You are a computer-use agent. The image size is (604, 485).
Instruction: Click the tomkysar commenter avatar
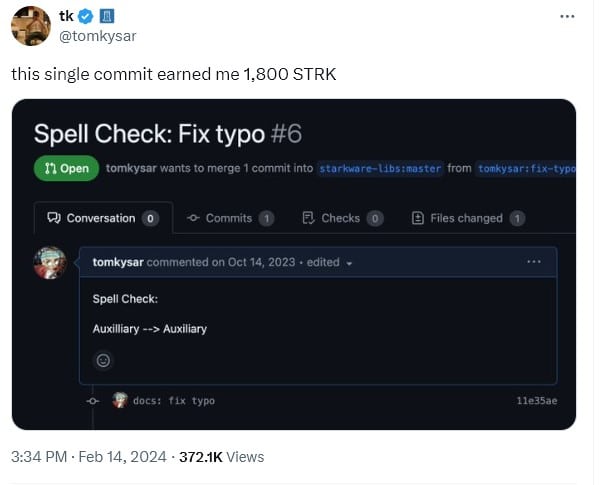pos(51,263)
